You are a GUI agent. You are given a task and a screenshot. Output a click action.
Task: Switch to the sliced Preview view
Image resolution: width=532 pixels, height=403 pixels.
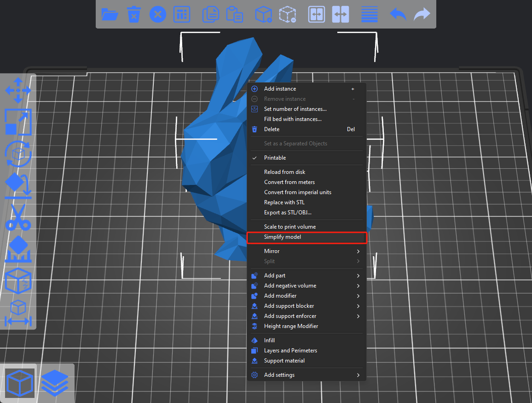tap(54, 383)
